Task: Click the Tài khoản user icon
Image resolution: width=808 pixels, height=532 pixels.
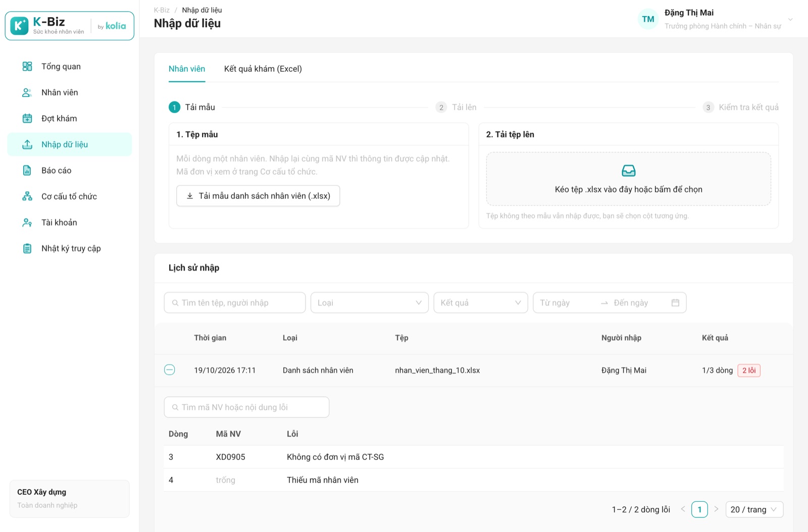Action: coord(27,223)
